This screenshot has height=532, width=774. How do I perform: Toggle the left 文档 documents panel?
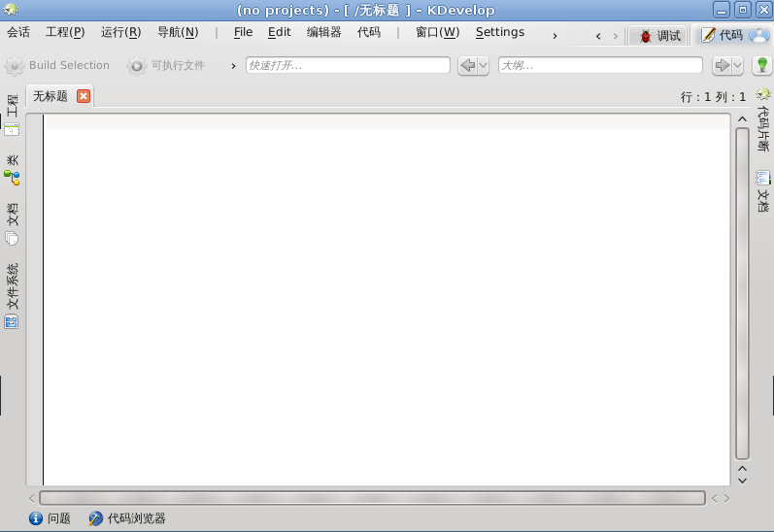(x=12, y=224)
